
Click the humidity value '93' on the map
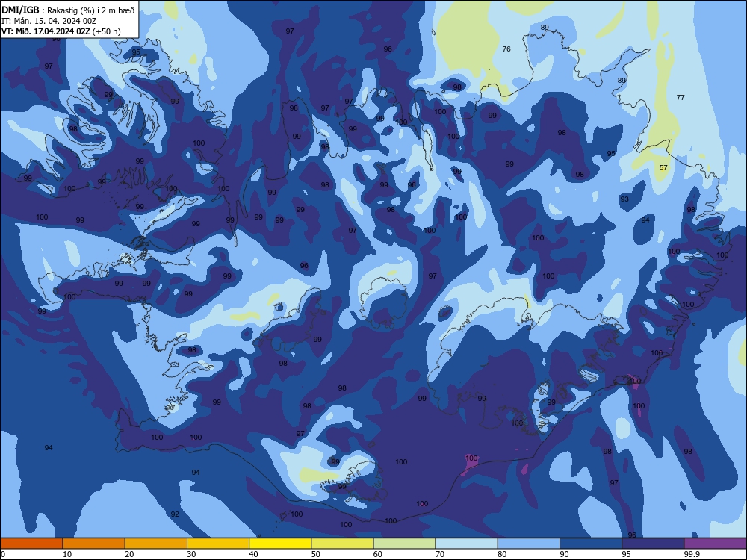pyautogui.click(x=624, y=199)
